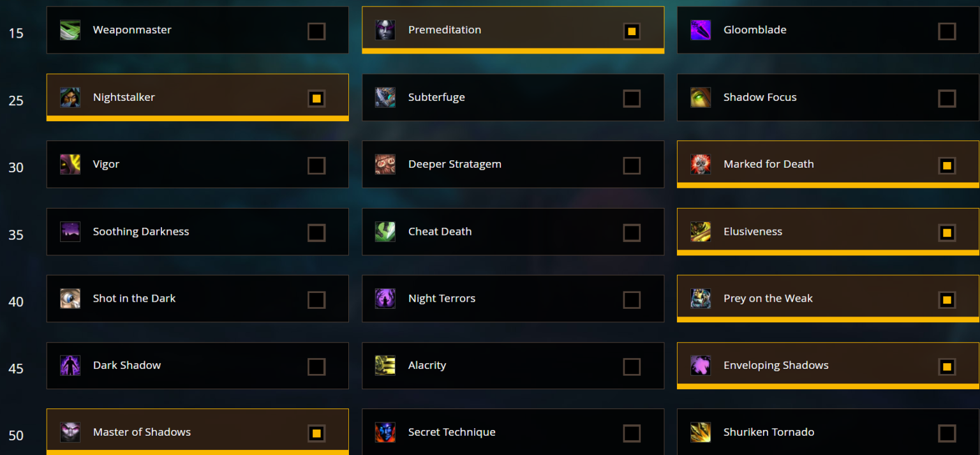This screenshot has height=455, width=980.
Task: Click the Gloomblade talent icon
Action: pyautogui.click(x=701, y=29)
